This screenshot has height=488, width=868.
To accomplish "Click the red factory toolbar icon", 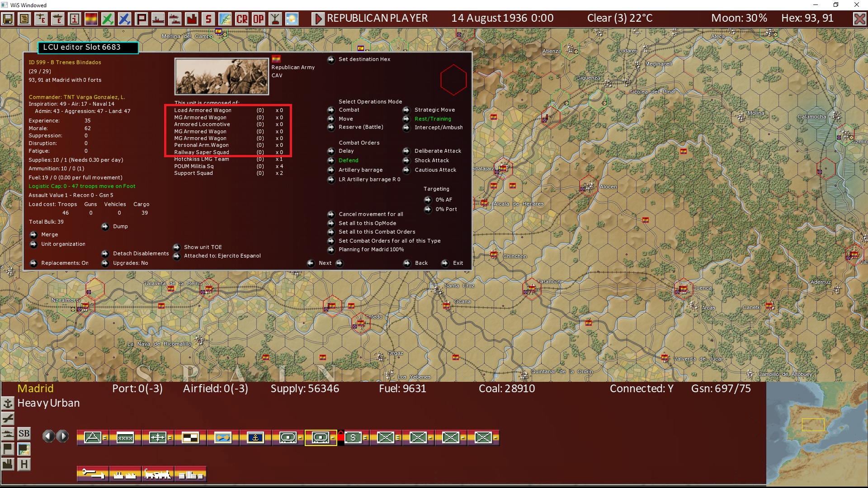I will tap(192, 19).
